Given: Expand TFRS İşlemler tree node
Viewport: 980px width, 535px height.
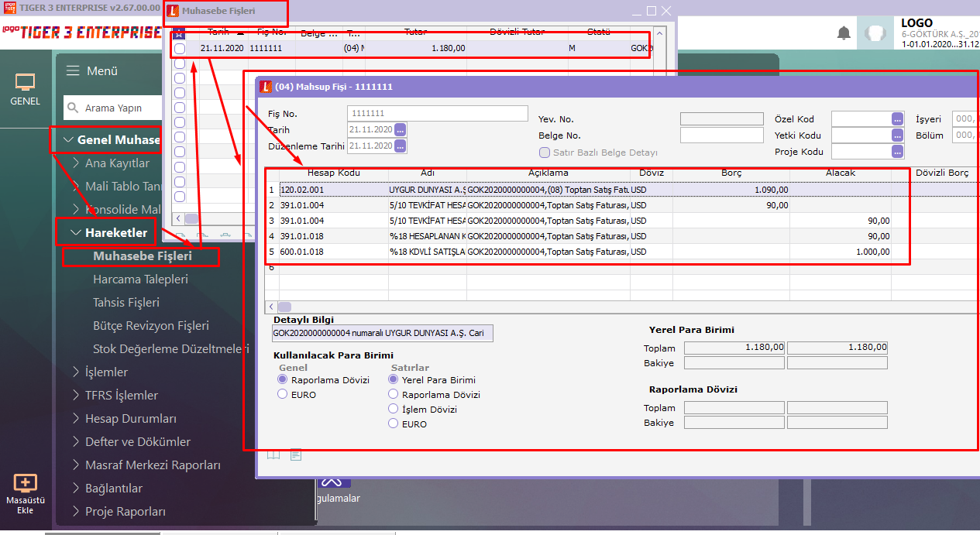Looking at the screenshot, I should point(76,396).
